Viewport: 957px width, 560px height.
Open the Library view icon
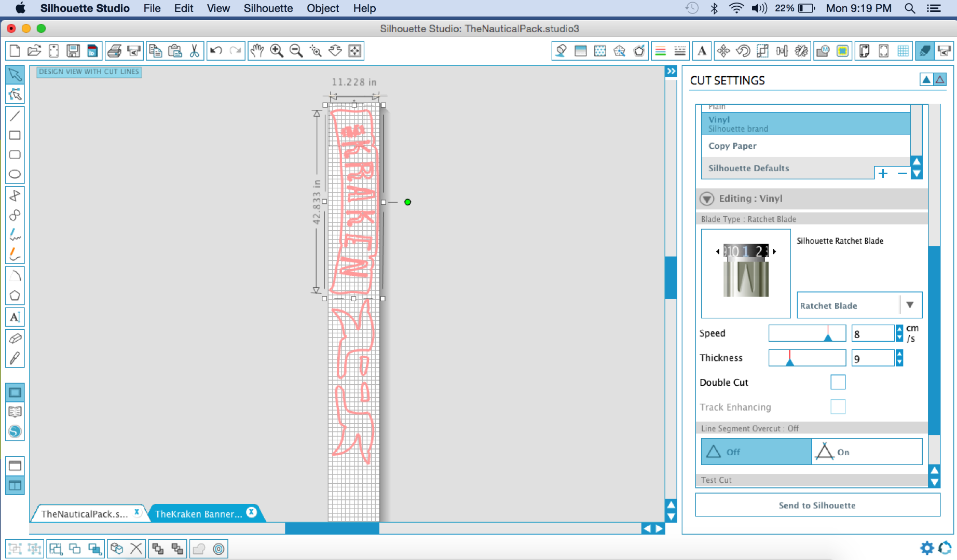[15, 412]
